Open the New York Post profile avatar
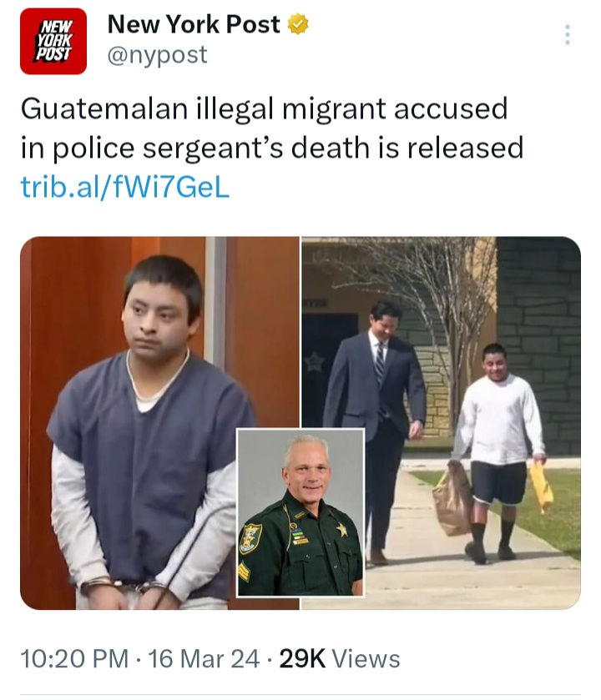The width and height of the screenshot is (601, 700). pos(53,41)
